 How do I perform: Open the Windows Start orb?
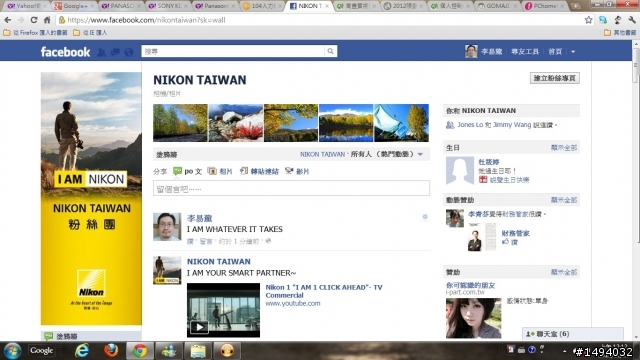point(13,351)
